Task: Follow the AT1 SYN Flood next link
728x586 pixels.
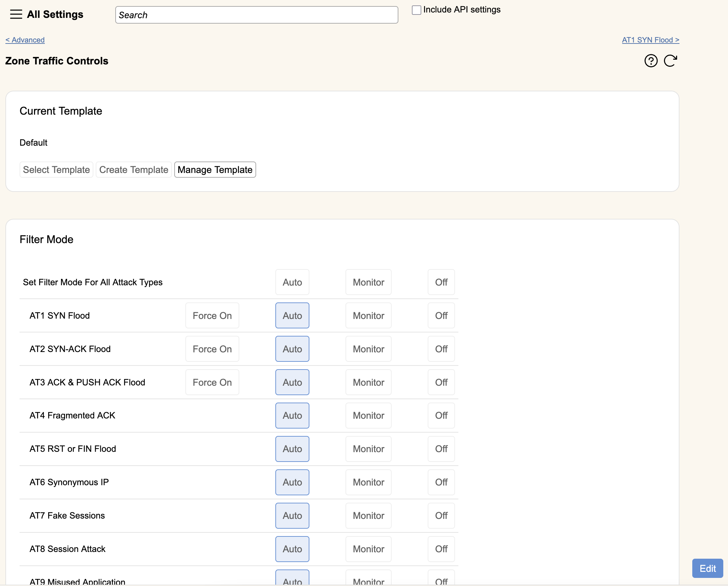Action: (650, 40)
